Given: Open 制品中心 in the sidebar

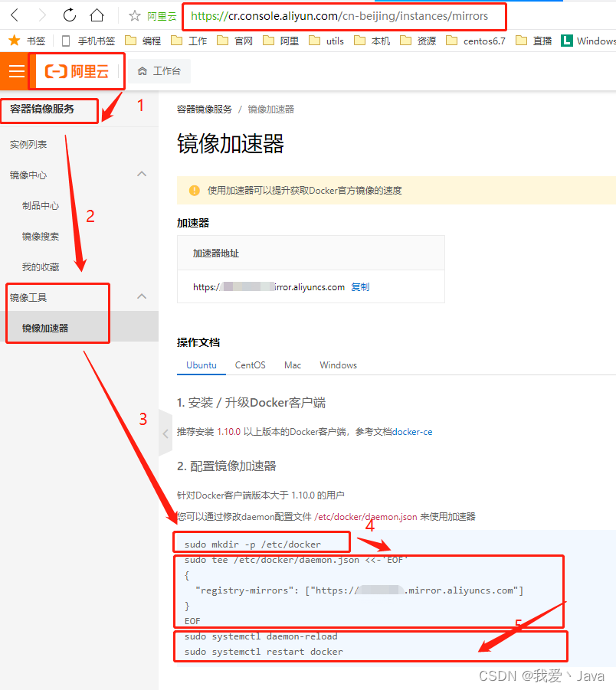Looking at the screenshot, I should (x=41, y=205).
